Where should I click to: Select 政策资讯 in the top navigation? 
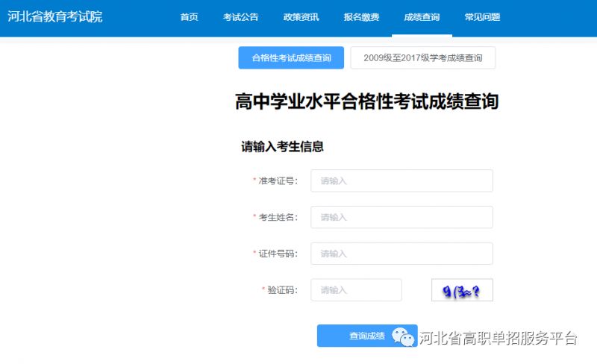pos(301,17)
